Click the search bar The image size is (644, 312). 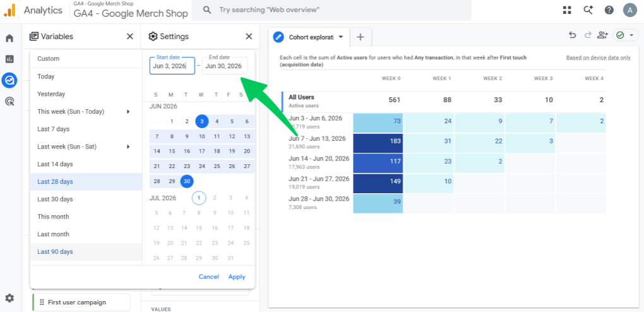point(331,10)
